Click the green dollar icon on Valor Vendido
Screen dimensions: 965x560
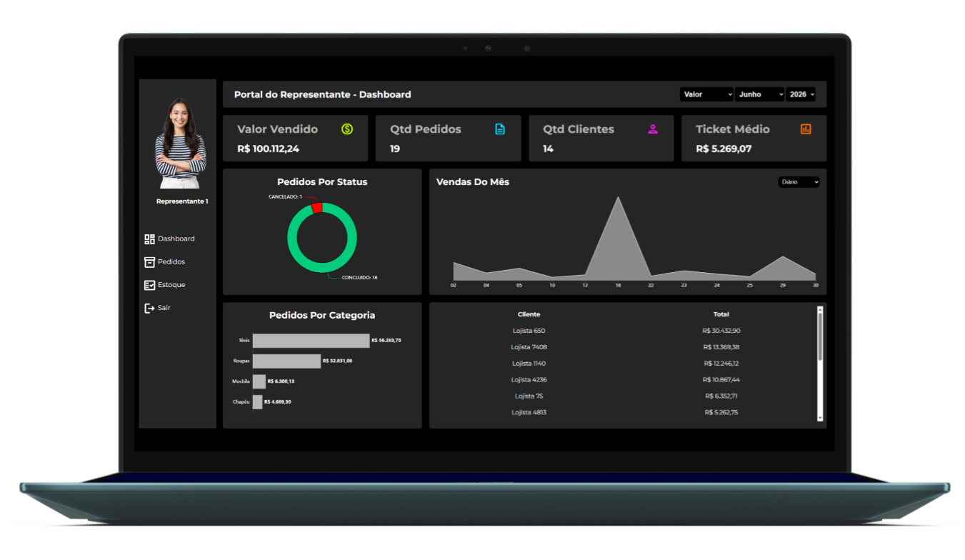click(347, 129)
